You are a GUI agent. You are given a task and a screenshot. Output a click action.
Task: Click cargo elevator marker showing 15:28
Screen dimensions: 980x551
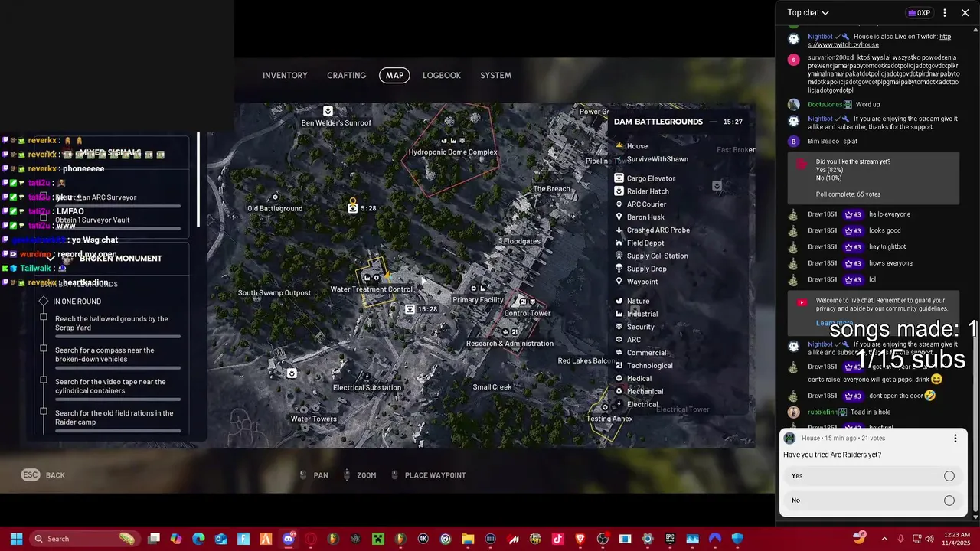click(410, 309)
